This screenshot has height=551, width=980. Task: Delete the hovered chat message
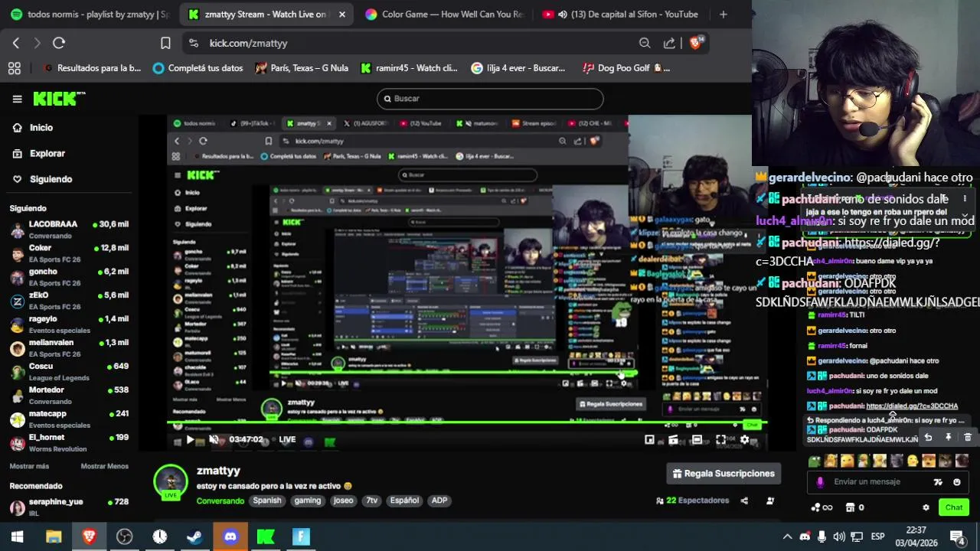point(968,437)
